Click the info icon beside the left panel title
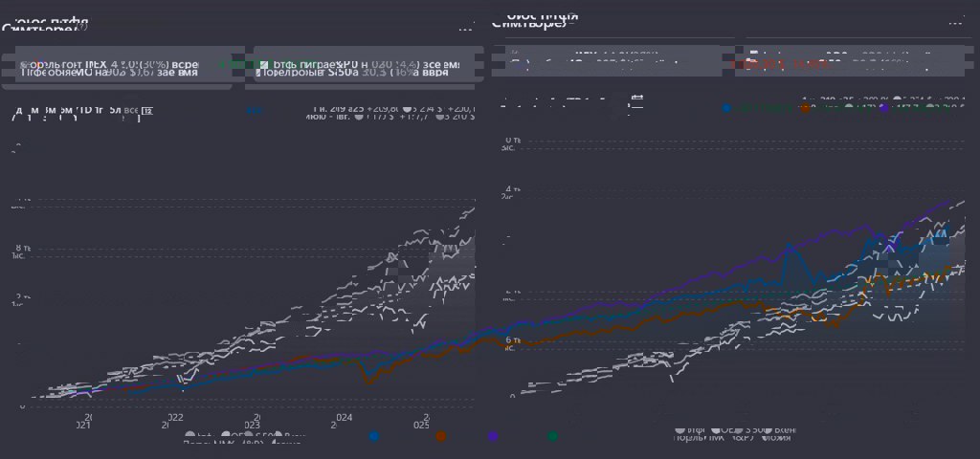 [x=83, y=28]
